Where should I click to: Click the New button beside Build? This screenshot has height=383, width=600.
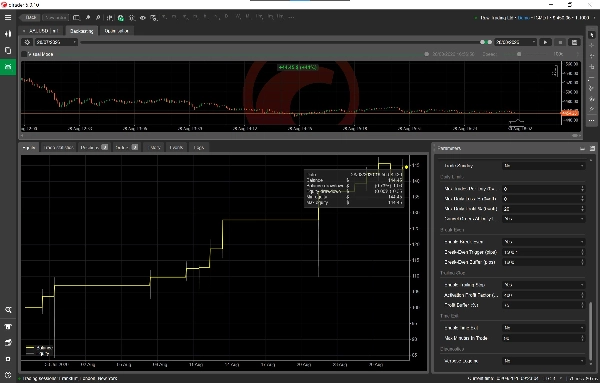point(55,18)
